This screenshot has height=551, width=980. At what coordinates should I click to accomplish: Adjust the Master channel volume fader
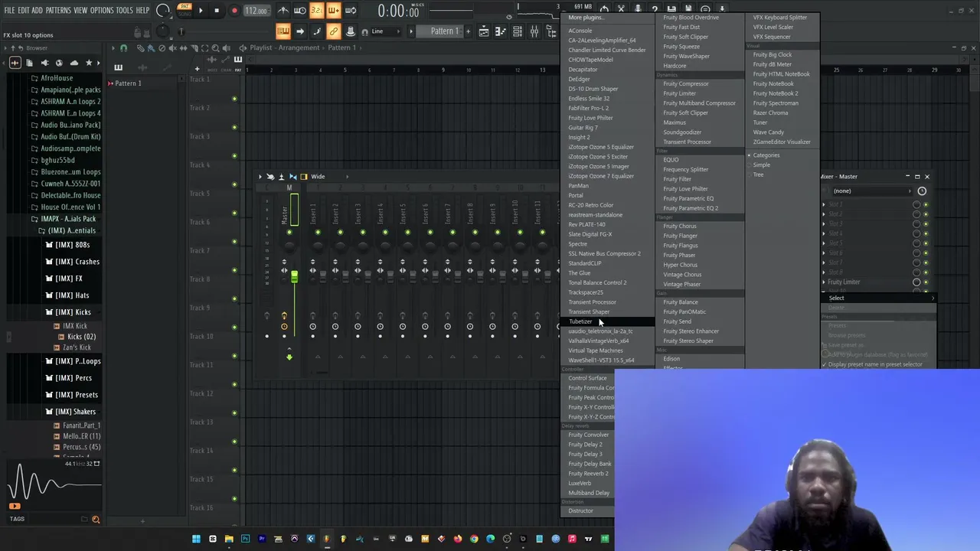(294, 277)
